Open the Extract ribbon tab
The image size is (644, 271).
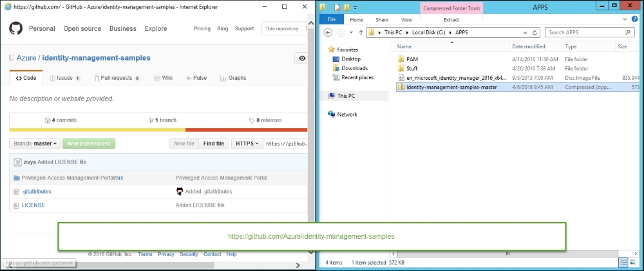(451, 20)
